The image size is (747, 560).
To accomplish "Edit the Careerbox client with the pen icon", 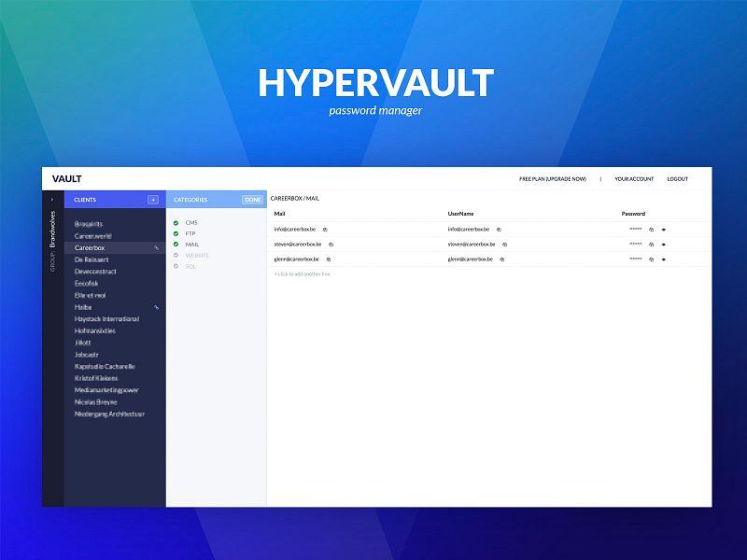I will coord(157,248).
